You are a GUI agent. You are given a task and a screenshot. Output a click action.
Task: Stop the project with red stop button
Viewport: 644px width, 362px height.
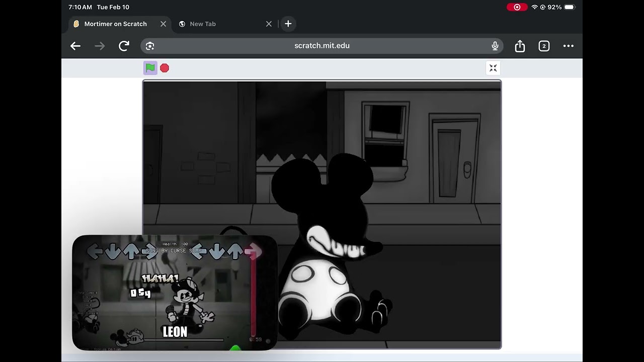coord(165,68)
